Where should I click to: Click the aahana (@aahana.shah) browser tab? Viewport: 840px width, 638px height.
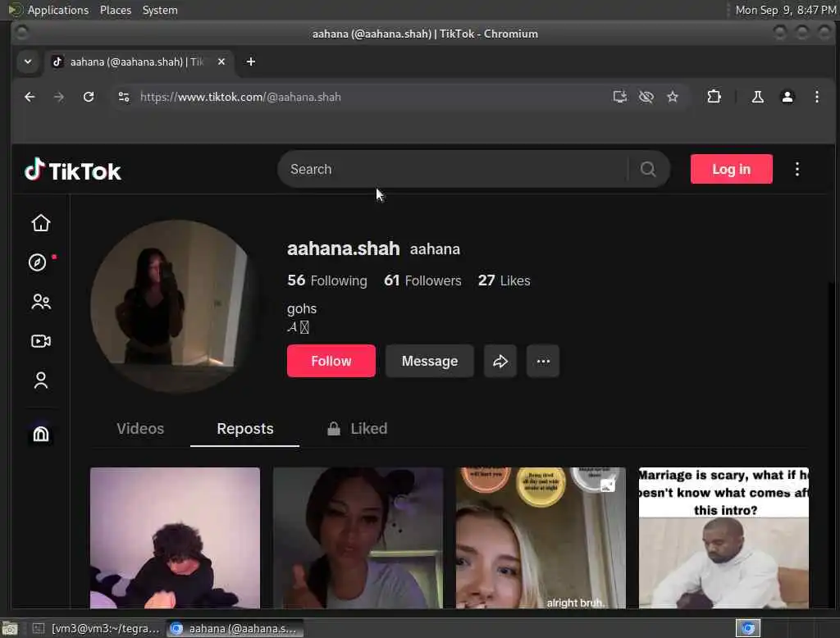140,62
